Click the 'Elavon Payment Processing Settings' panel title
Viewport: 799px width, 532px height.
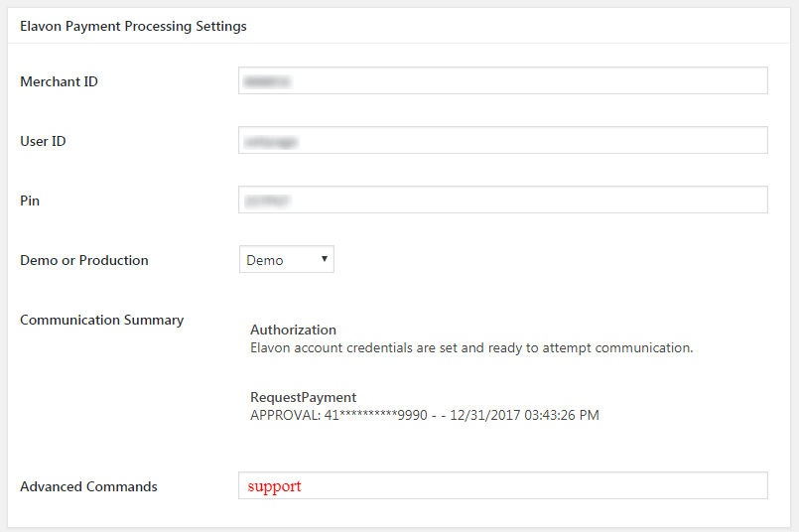pos(133,26)
